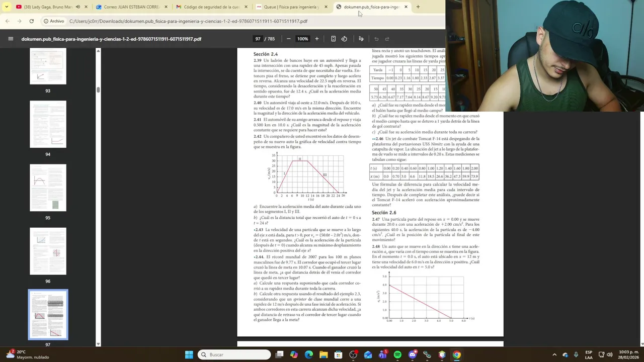
Task: Open Microsoft Teams from taskbar
Action: [383, 354]
